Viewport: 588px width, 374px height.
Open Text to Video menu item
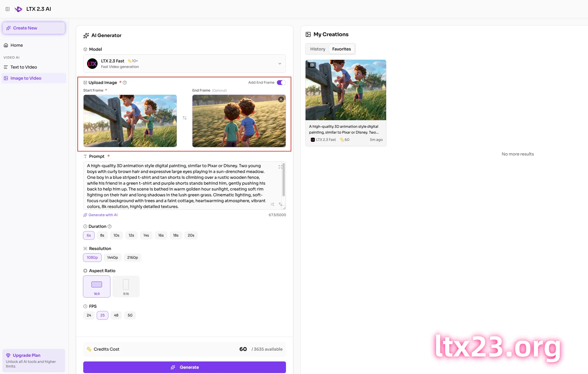pos(24,67)
